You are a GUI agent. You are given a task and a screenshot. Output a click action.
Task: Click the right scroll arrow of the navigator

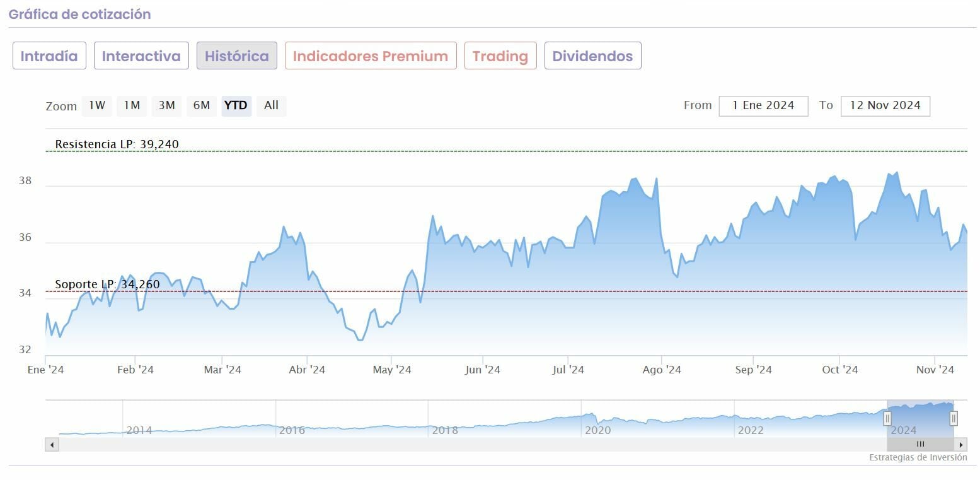[961, 445]
